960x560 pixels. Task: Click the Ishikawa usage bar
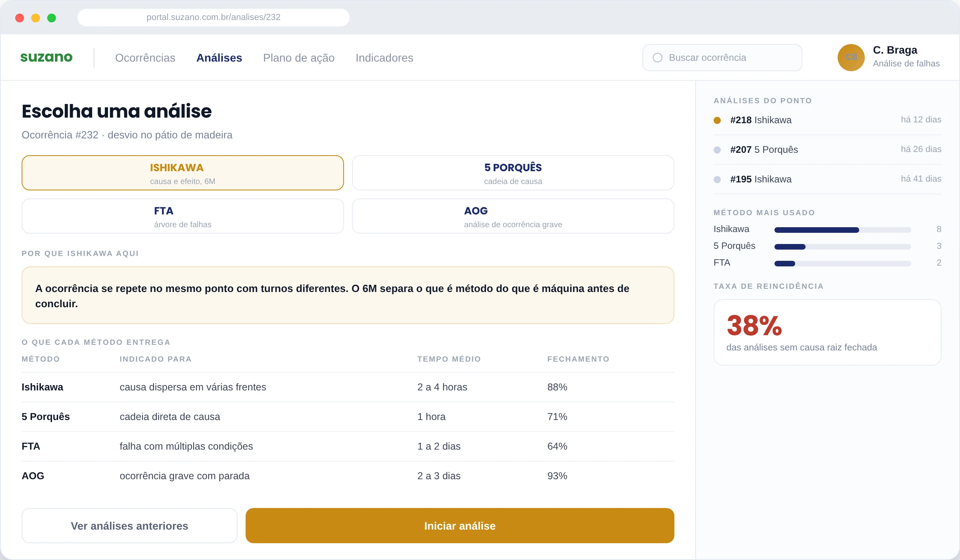click(x=842, y=230)
